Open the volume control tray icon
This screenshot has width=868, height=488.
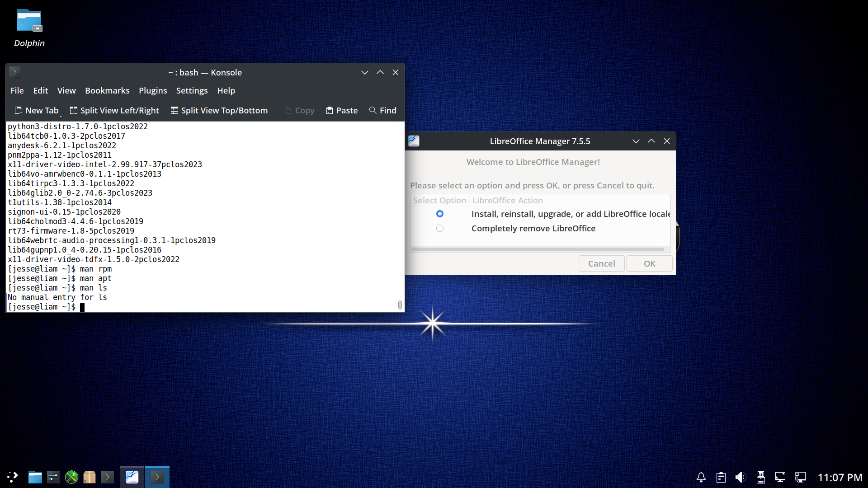(741, 477)
